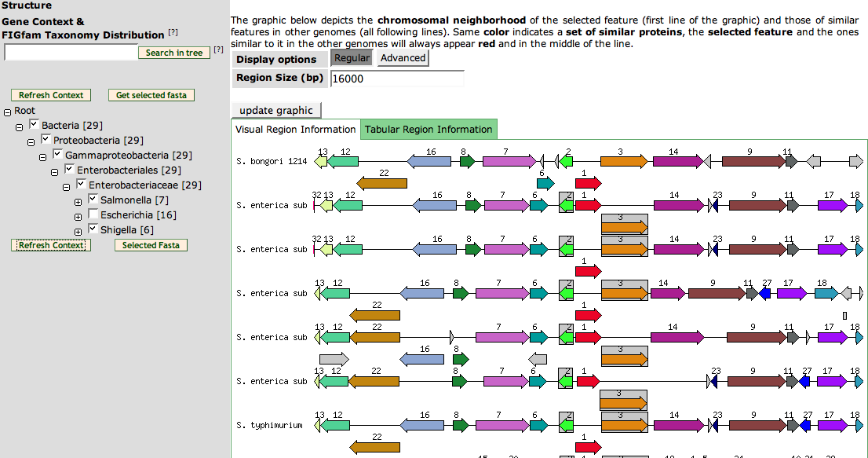Click the Region Size input field
Screen dimensions: 868x458
click(397, 79)
